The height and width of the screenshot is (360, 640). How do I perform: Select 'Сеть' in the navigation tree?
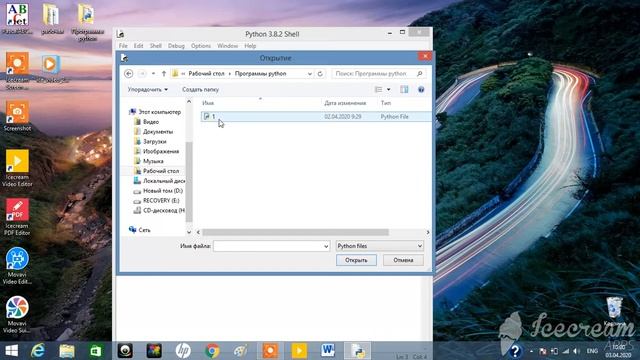click(x=140, y=230)
